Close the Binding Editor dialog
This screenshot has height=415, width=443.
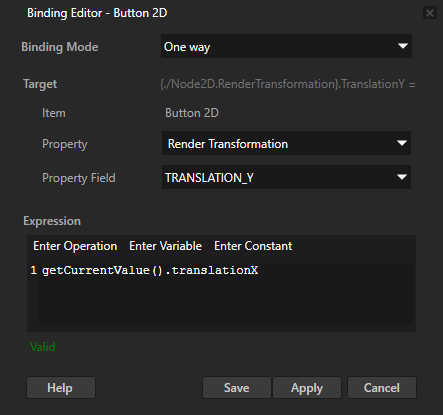[x=430, y=13]
